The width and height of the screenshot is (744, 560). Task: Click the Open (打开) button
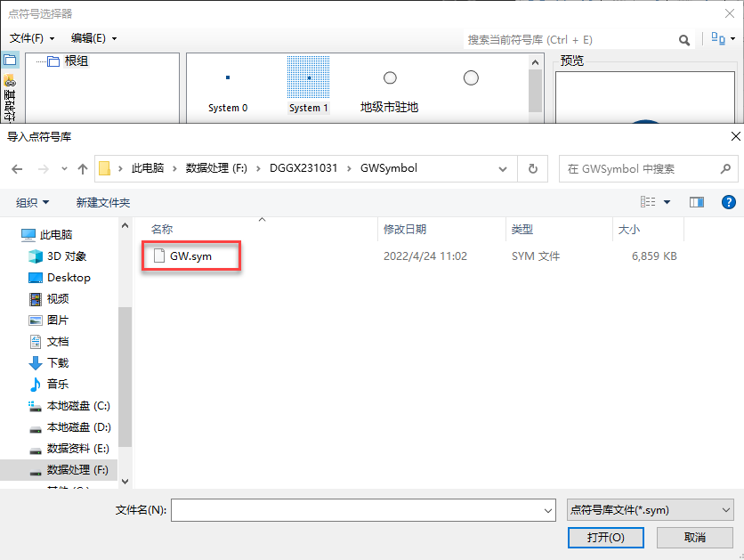click(x=605, y=537)
